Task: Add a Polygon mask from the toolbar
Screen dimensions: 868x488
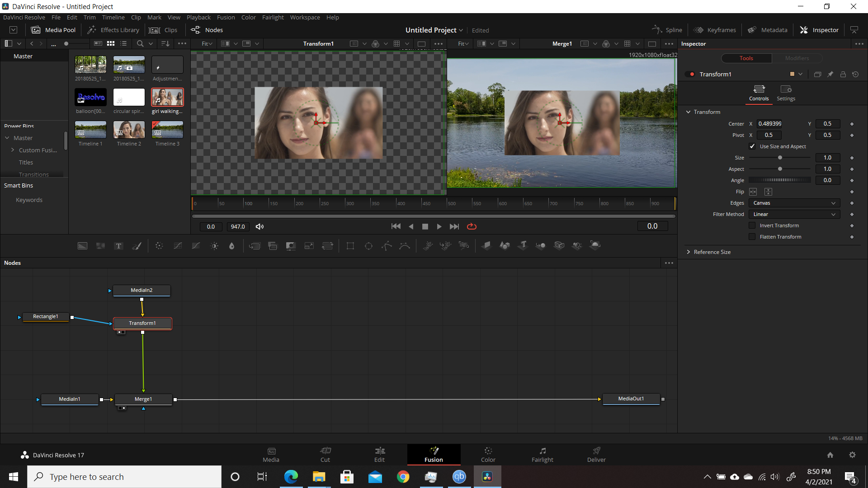Action: pyautogui.click(x=387, y=246)
